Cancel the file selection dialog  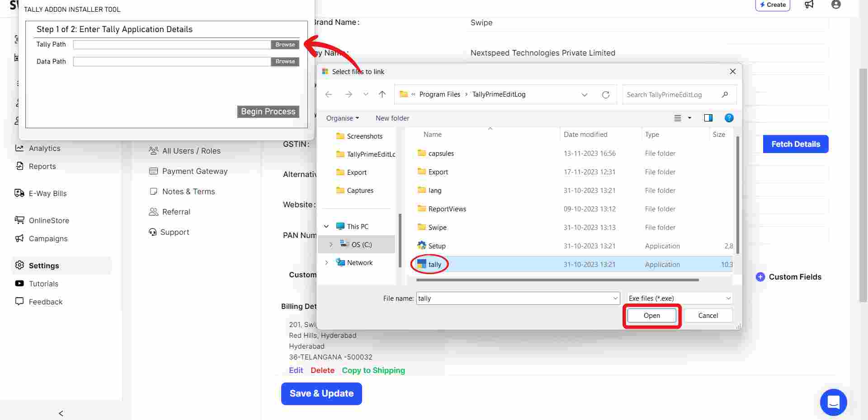(708, 316)
